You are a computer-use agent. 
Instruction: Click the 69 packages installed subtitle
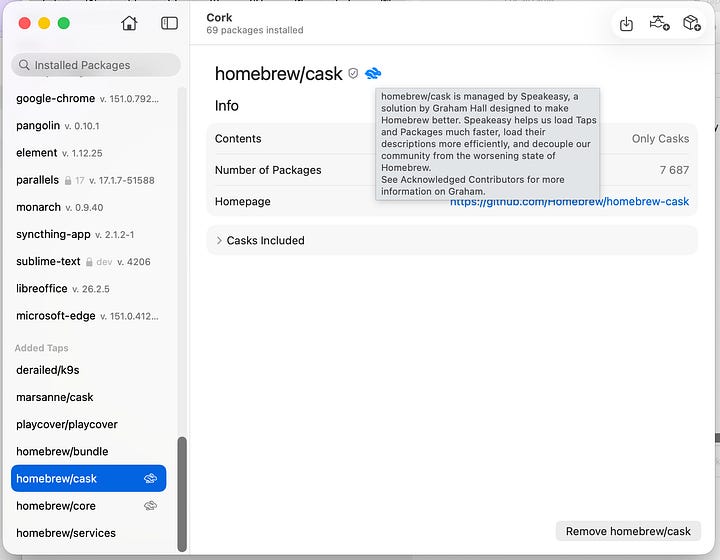(255, 30)
